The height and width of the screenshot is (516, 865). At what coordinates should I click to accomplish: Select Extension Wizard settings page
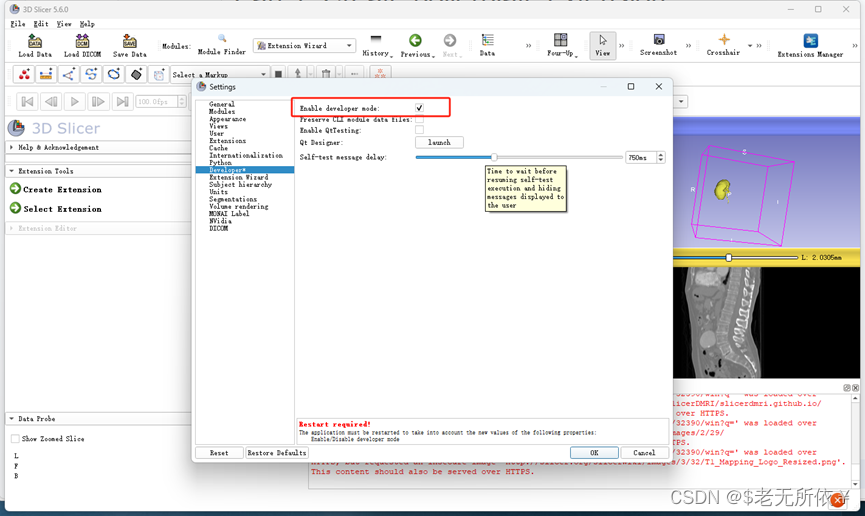[x=238, y=177]
